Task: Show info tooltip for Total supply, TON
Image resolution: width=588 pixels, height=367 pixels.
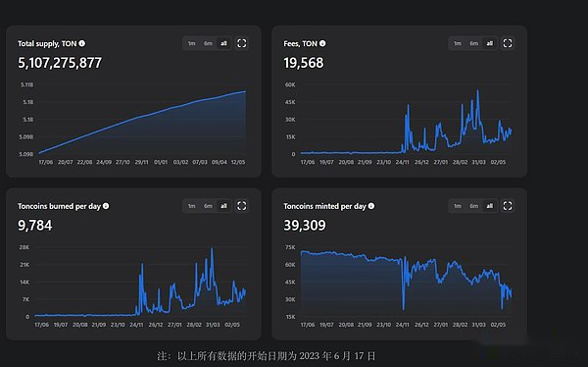Action: [x=81, y=43]
